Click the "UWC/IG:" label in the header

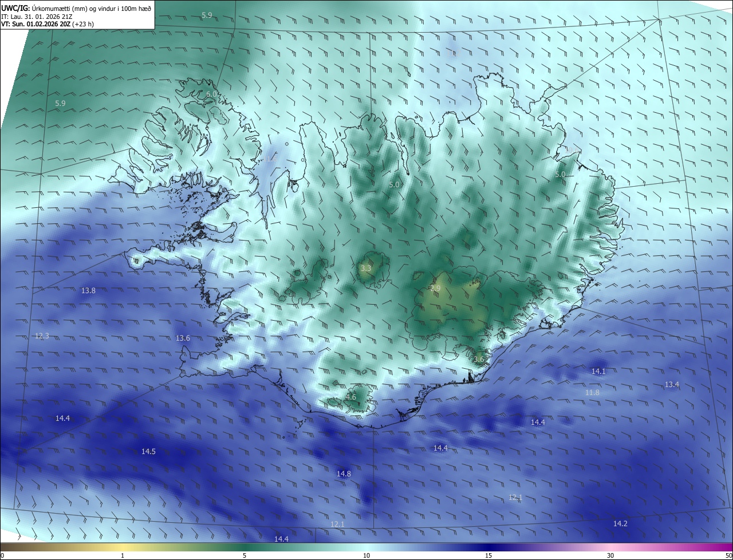[16, 7]
